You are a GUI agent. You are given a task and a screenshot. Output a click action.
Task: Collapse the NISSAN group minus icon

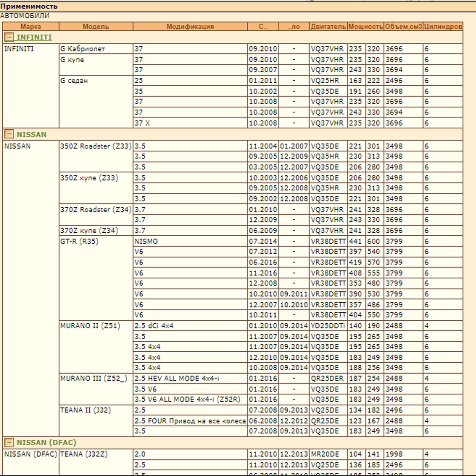(x=9, y=134)
